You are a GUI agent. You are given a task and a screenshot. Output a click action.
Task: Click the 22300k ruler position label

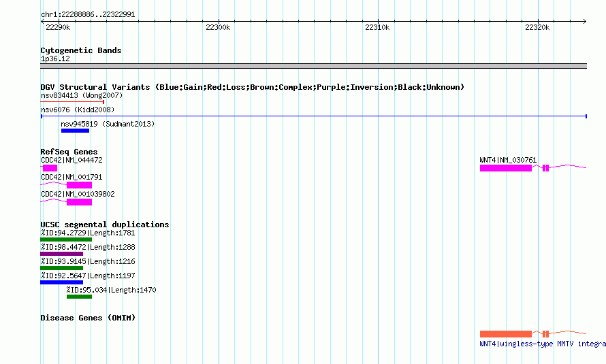click(218, 27)
